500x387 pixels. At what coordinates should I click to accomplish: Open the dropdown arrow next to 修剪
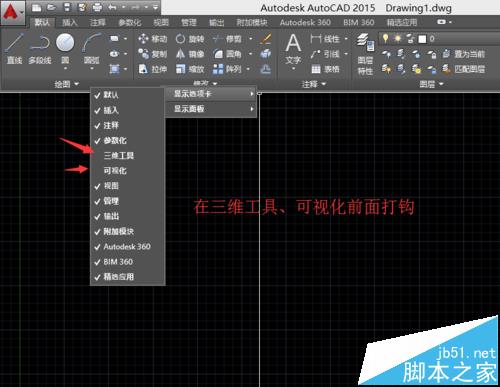(x=250, y=39)
